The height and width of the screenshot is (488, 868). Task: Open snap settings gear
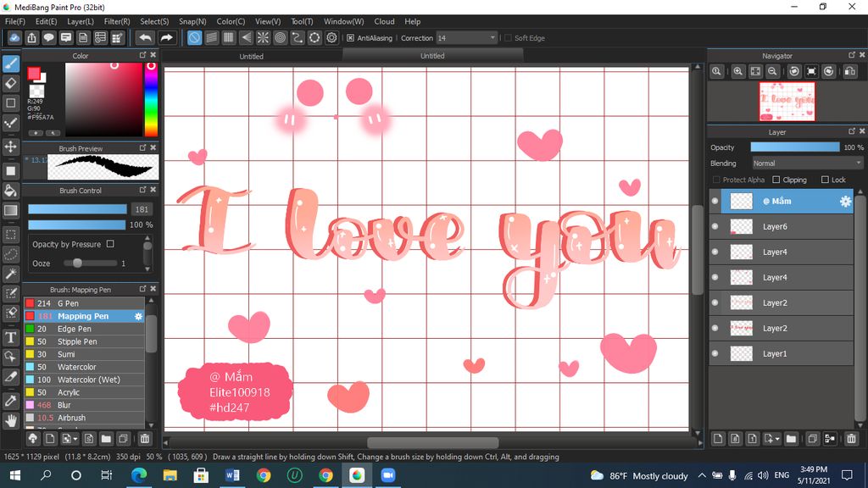pos(331,37)
